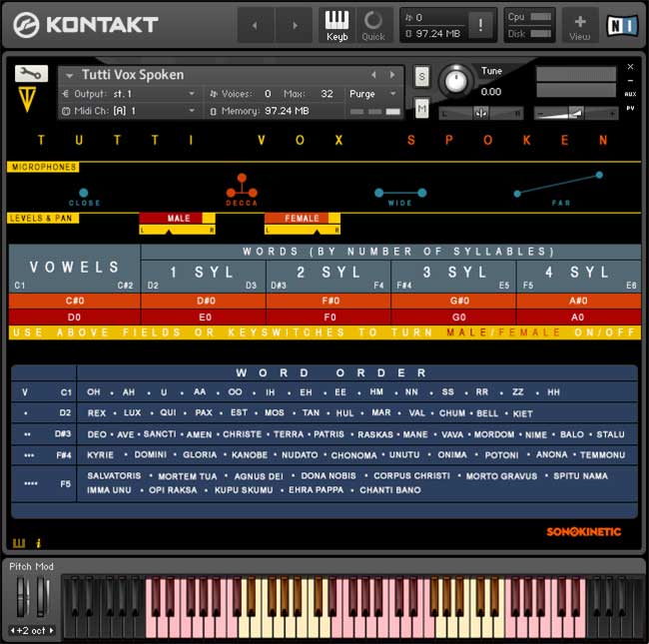Adjust the Tune knob
The image size is (649, 644).
[x=455, y=80]
